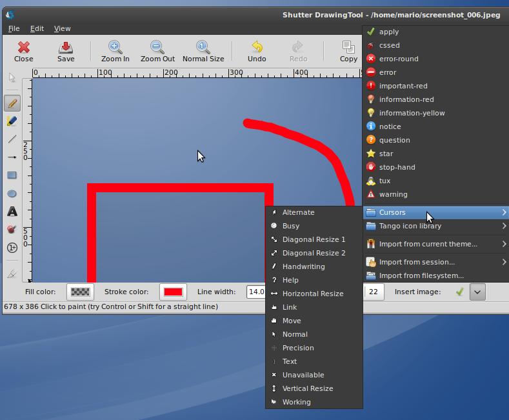Select the highlighter tool
The width and height of the screenshot is (509, 420).
pyautogui.click(x=12, y=121)
